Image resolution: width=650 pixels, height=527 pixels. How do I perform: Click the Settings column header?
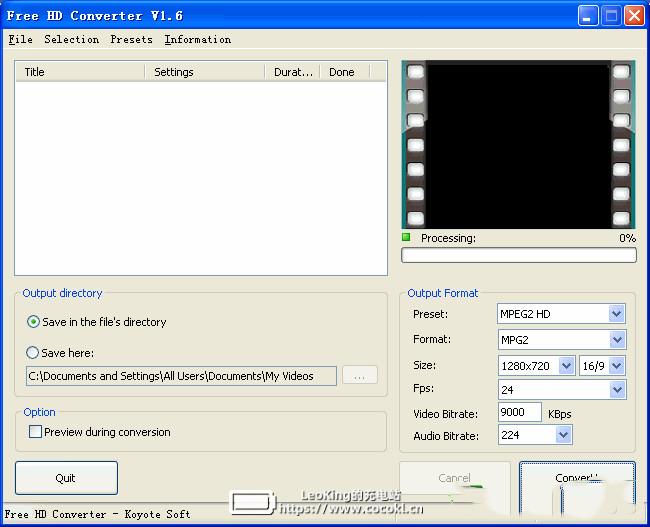click(205, 72)
